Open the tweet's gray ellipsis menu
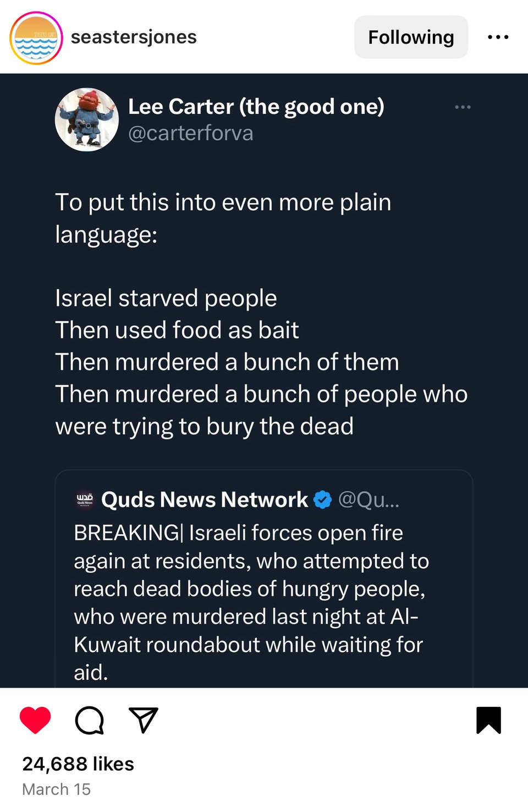Image resolution: width=528 pixels, height=812 pixels. (463, 107)
